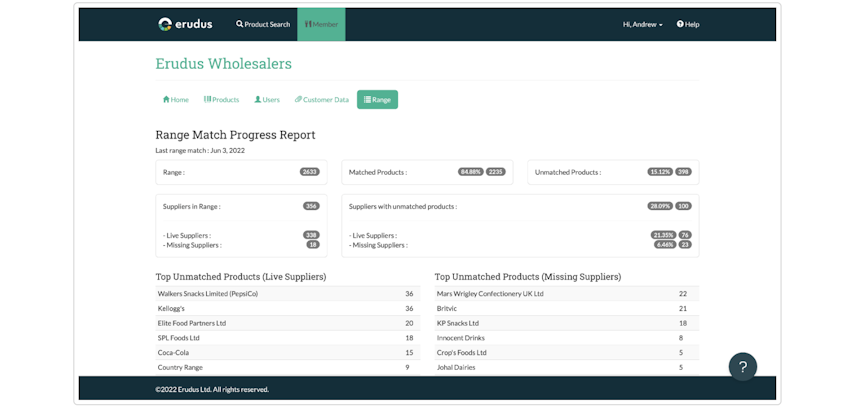Screen dimensions: 858x412
Task: Select the Kellogg's row
Action: click(x=288, y=309)
